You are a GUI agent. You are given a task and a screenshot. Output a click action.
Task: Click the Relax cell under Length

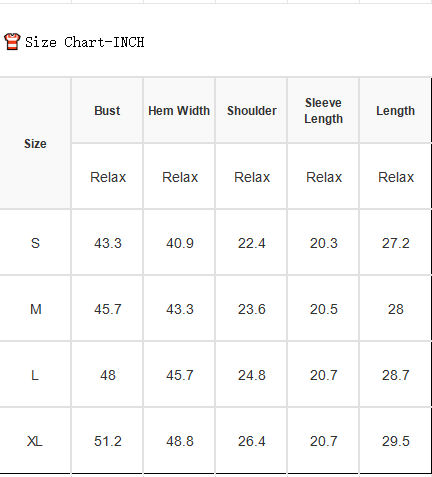coord(396,177)
